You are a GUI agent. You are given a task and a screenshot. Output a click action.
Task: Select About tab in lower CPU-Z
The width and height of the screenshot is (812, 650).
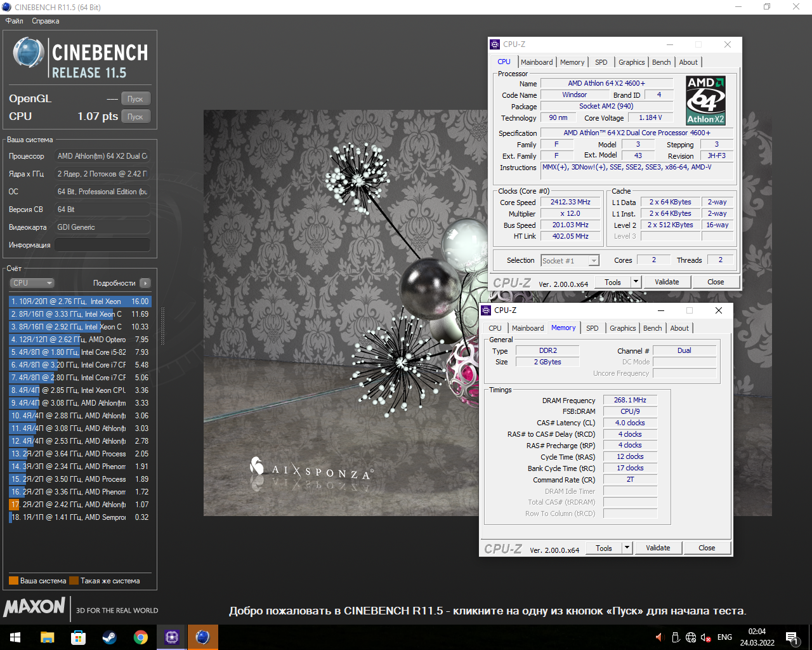point(679,328)
